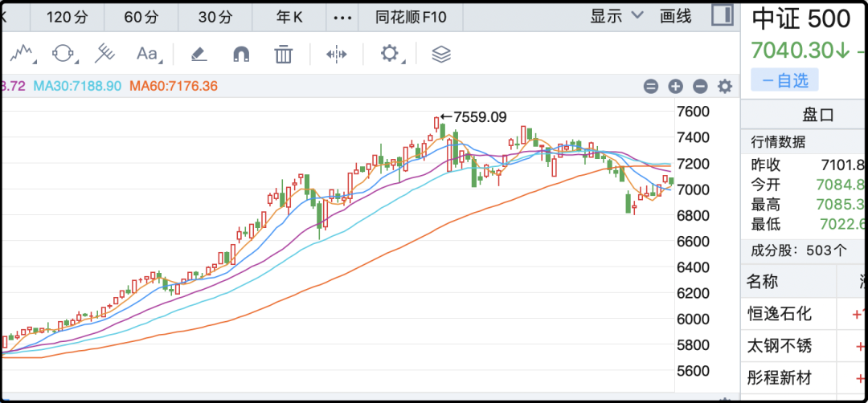The height and width of the screenshot is (403, 868).
Task: Select the cycle circle drawing tool
Action: click(63, 54)
